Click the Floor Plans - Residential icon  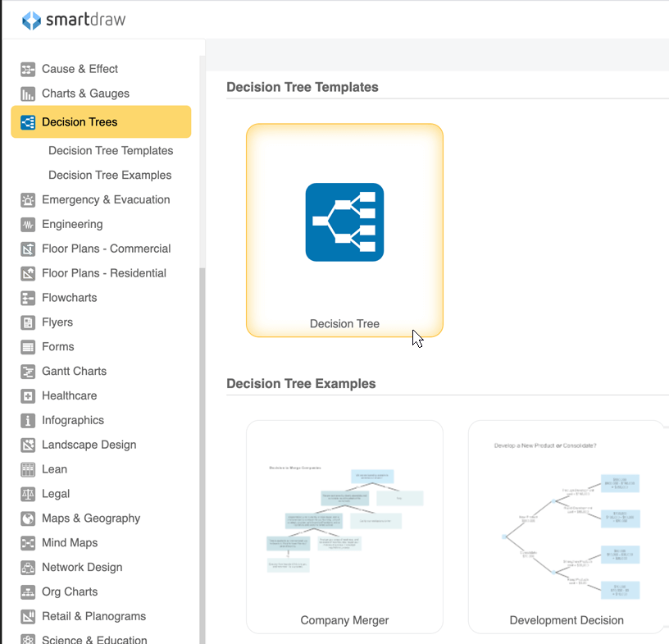[28, 273]
